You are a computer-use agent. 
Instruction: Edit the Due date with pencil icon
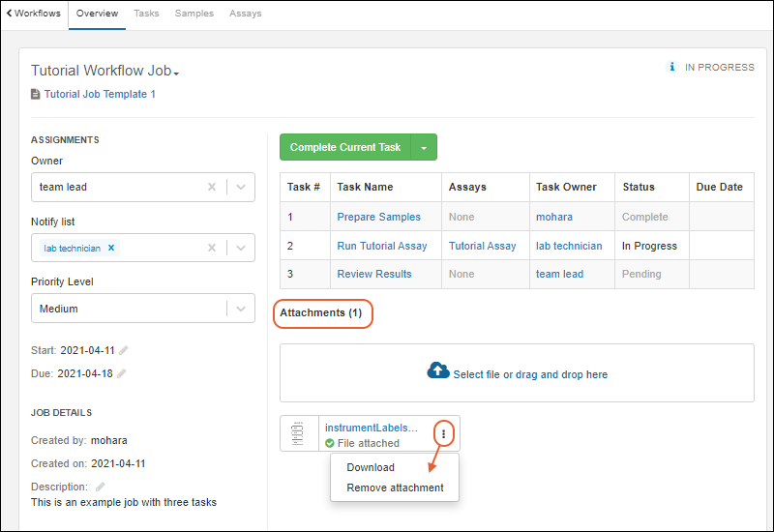(121, 373)
